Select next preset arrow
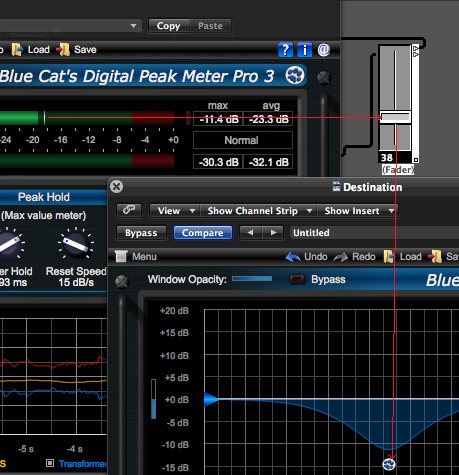 click(273, 233)
